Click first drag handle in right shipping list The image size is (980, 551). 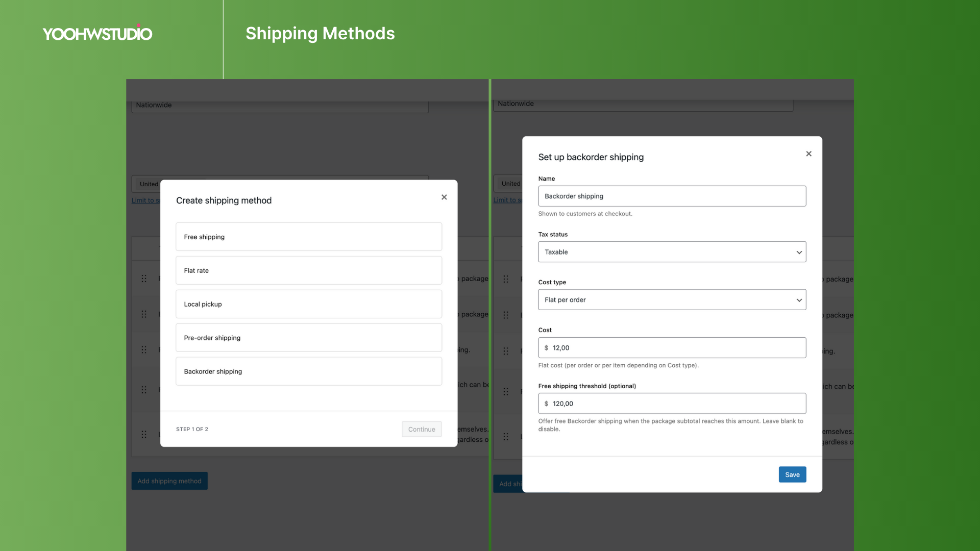point(506,279)
